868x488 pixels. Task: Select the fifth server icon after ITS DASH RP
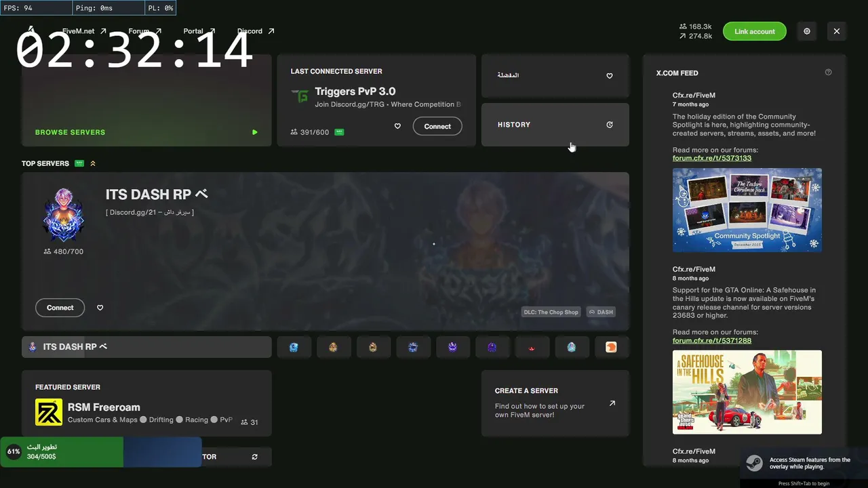[452, 347]
